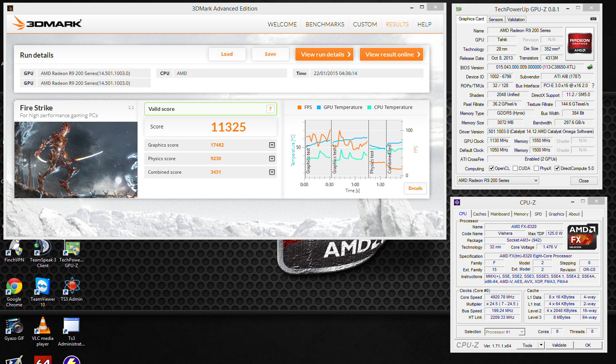Open TeamViewer 10 desktop icon

(43, 292)
